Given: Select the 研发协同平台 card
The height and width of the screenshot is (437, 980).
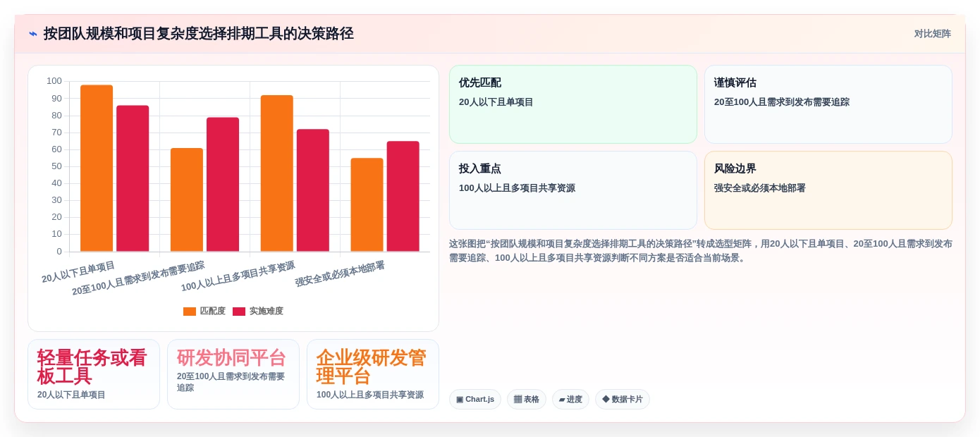Looking at the screenshot, I should pos(233,374).
